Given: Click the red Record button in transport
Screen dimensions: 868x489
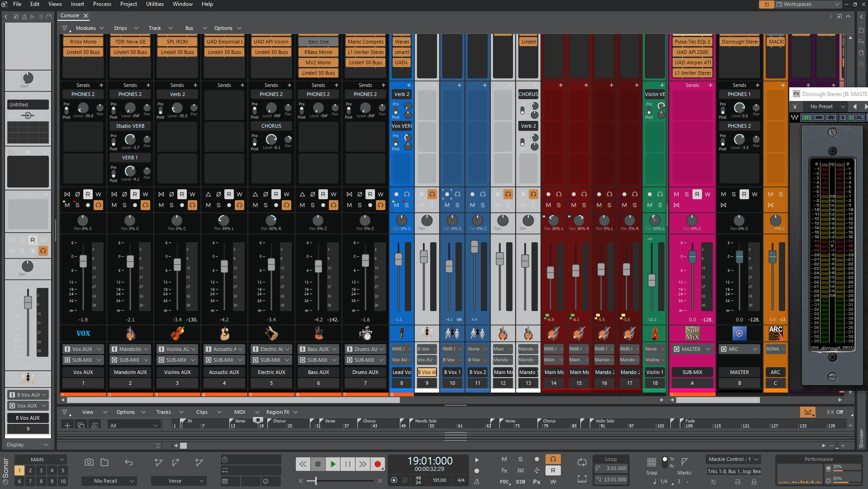Looking at the screenshot, I should tap(377, 464).
